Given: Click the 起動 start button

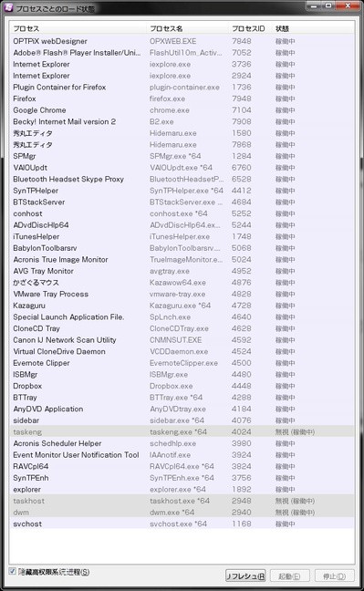Looking at the screenshot, I should coord(289,575).
